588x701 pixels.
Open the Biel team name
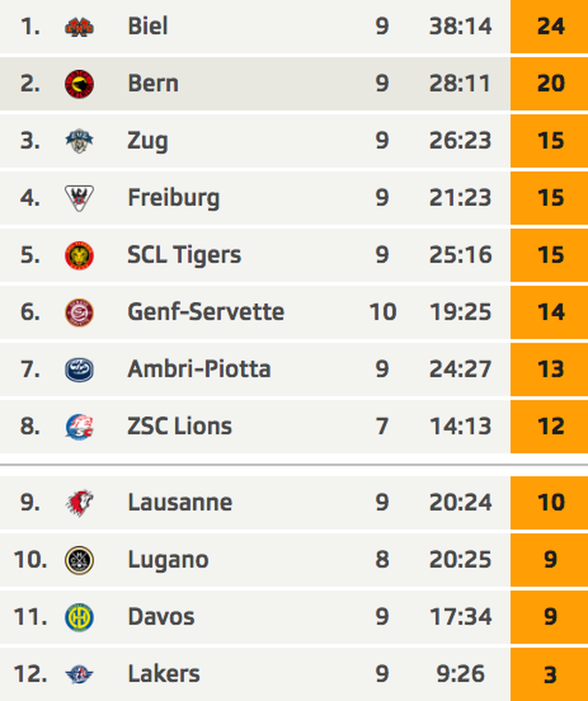click(148, 26)
